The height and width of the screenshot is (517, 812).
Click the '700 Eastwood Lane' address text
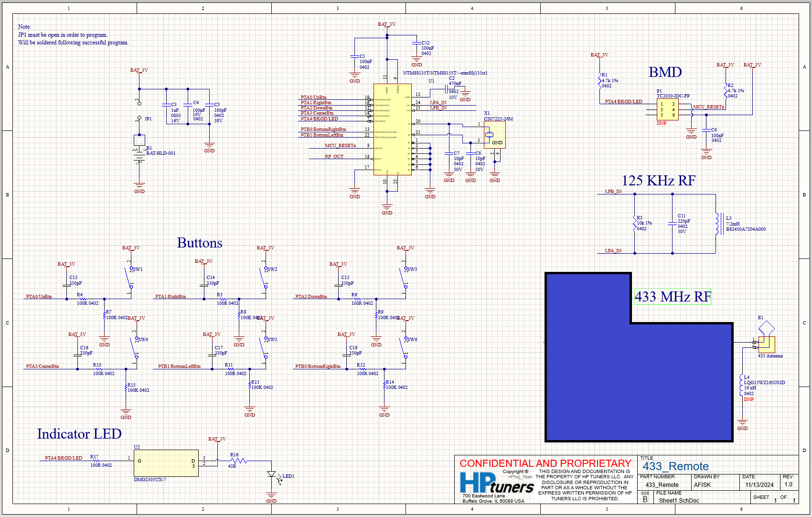click(x=483, y=496)
